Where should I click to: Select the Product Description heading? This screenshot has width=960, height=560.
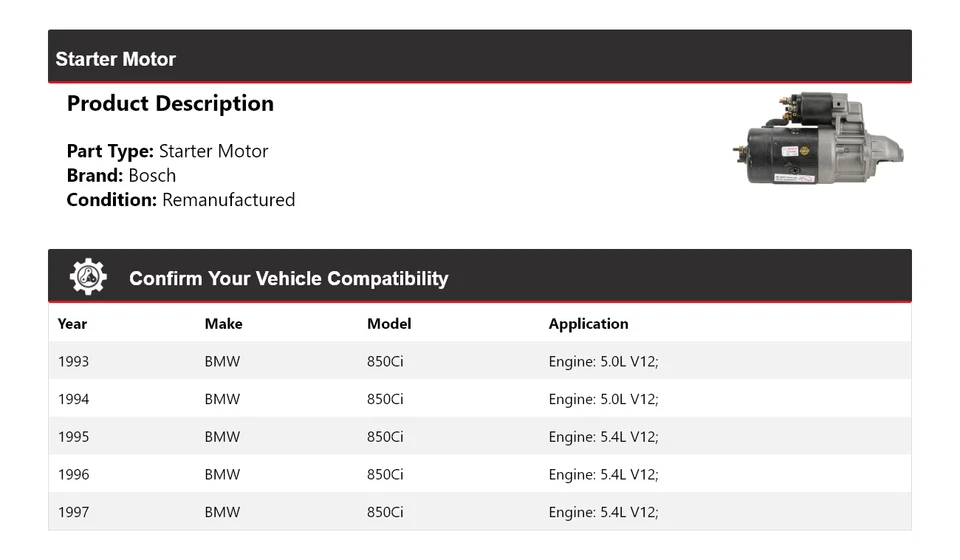(170, 104)
